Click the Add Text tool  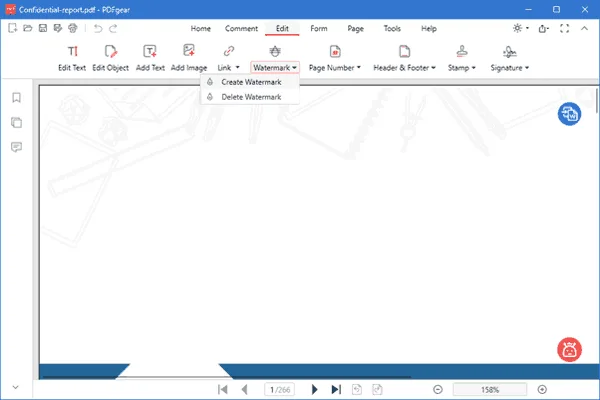click(x=149, y=57)
